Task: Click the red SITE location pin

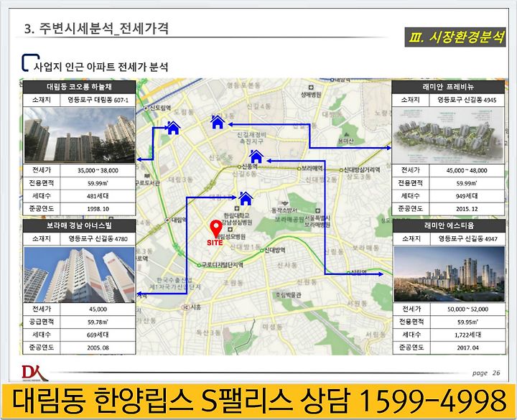Action: (216, 230)
